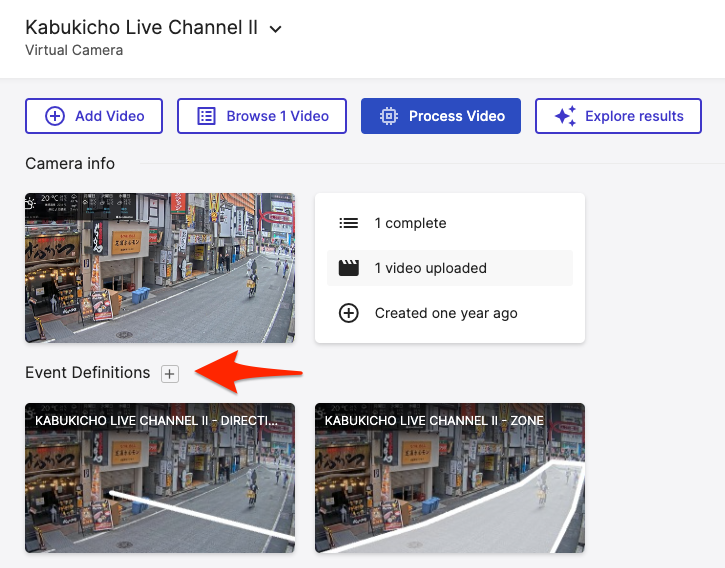Click the chip icon in Process Video
The width and height of the screenshot is (725, 568).
pos(389,116)
